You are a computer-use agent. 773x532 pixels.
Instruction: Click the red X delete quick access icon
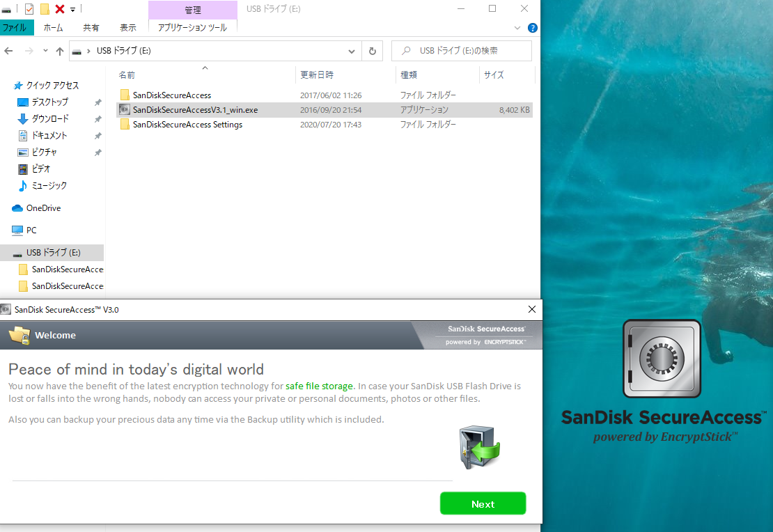pyautogui.click(x=60, y=9)
